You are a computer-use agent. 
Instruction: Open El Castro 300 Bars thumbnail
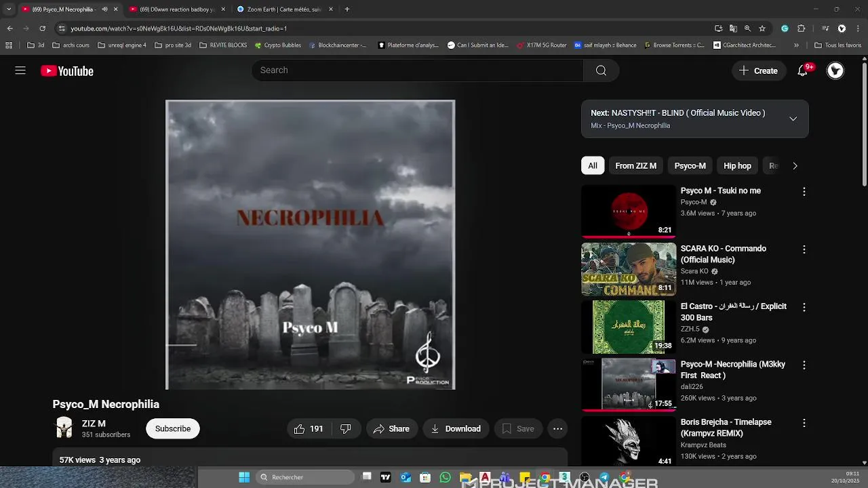629,327
